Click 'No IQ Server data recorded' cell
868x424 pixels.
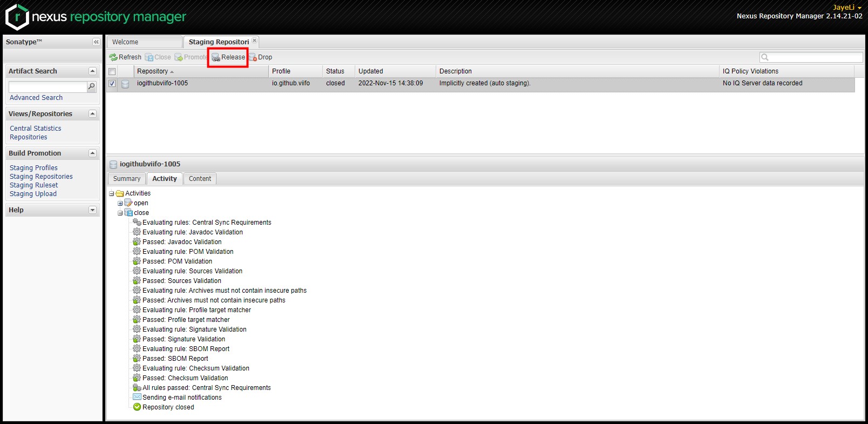(762, 83)
